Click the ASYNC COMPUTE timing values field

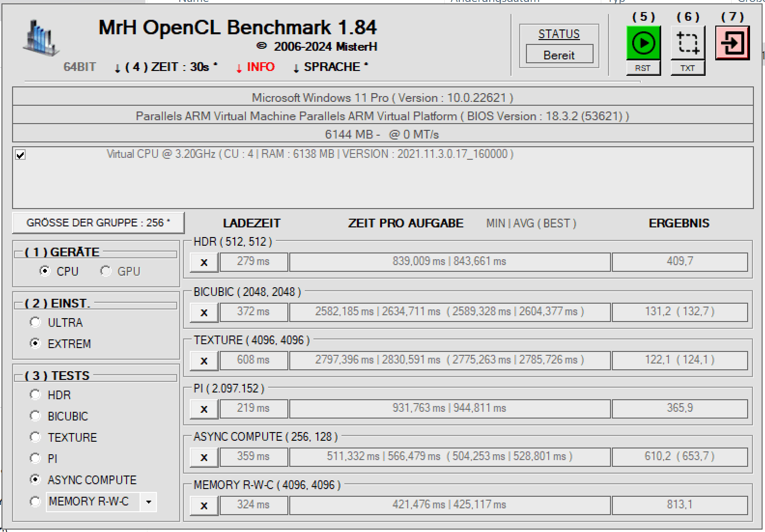[x=450, y=457]
